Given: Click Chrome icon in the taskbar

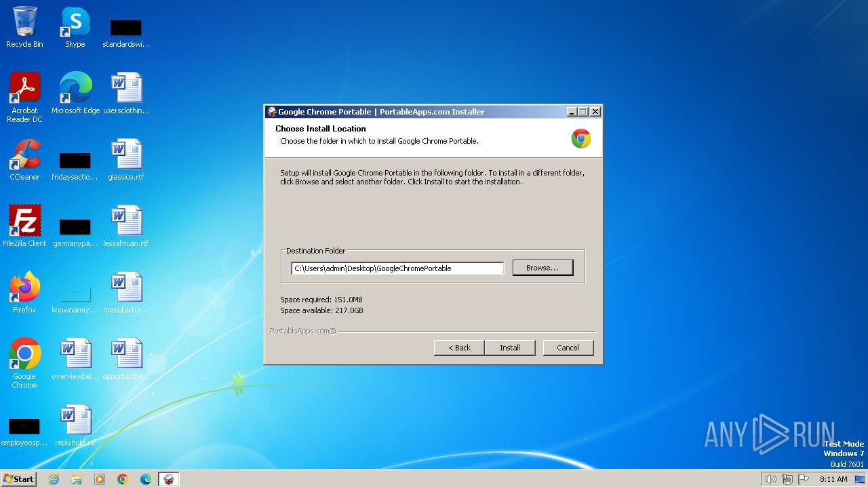Looking at the screenshot, I should (123, 479).
